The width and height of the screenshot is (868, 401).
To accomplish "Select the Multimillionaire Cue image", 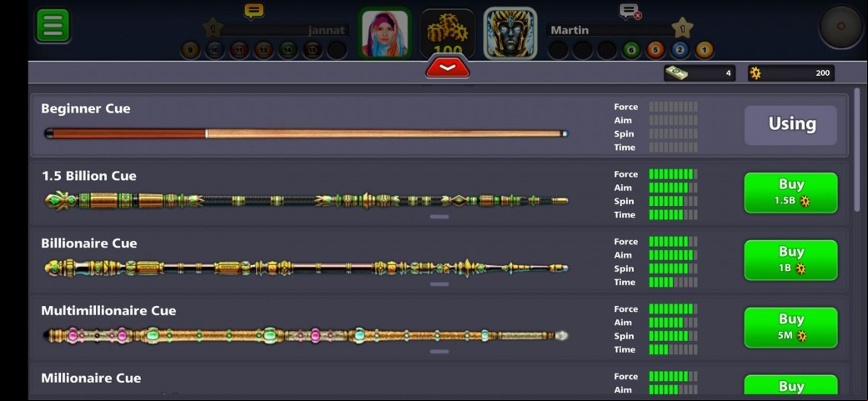I will point(306,335).
